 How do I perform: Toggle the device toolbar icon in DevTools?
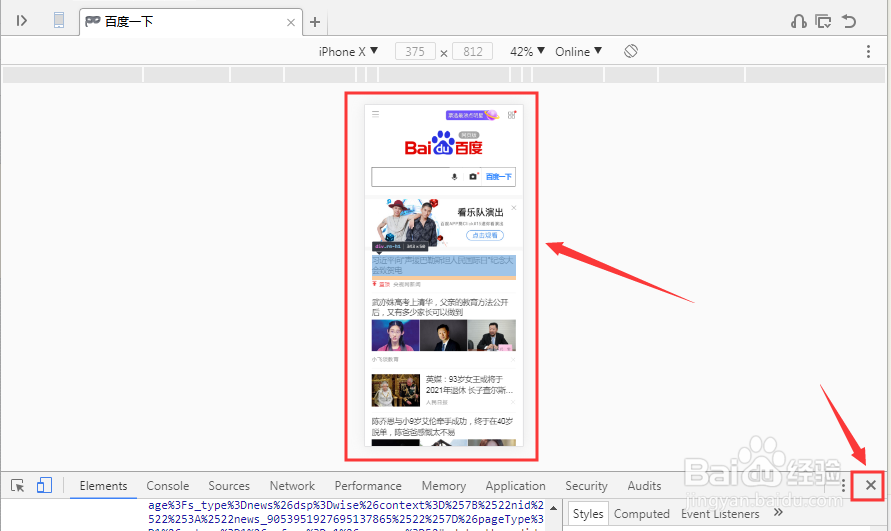point(44,485)
